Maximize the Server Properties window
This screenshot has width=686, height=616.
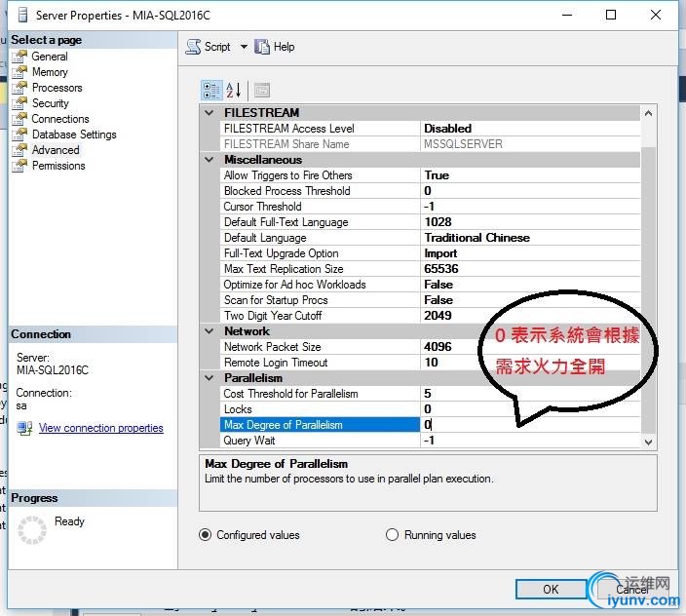pos(611,15)
